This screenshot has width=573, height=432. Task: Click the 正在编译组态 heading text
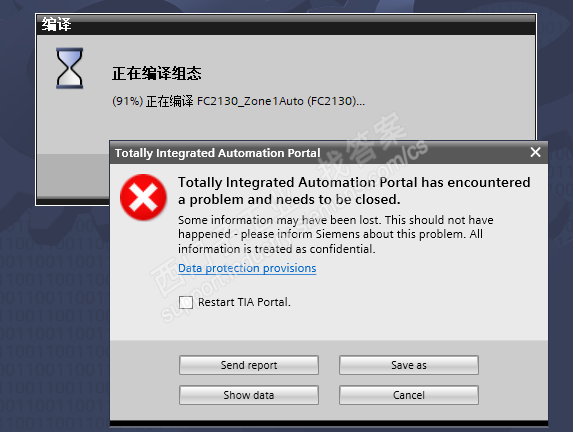coord(156,73)
